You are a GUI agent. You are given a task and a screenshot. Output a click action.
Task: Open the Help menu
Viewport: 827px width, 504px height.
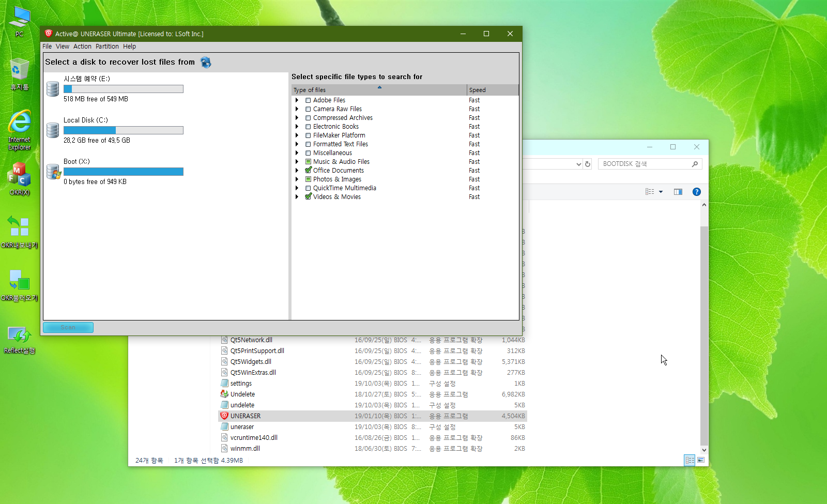[129, 47]
